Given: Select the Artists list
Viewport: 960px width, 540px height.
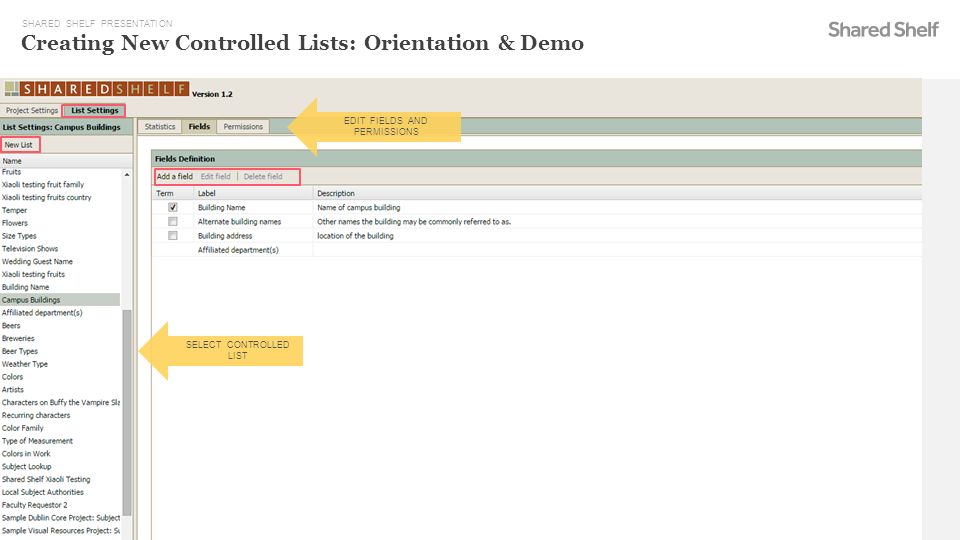Looking at the screenshot, I should (60, 389).
